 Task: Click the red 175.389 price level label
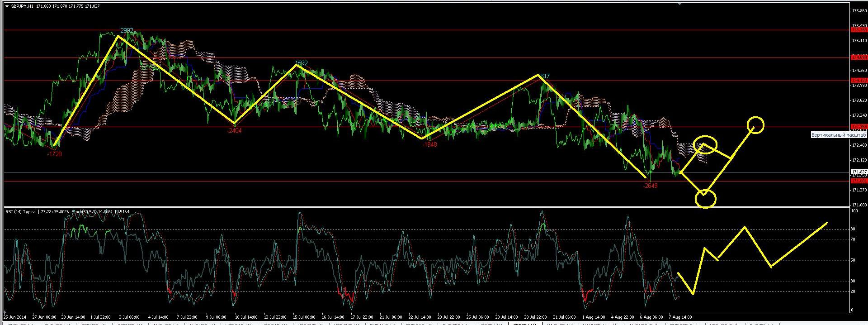point(859,30)
